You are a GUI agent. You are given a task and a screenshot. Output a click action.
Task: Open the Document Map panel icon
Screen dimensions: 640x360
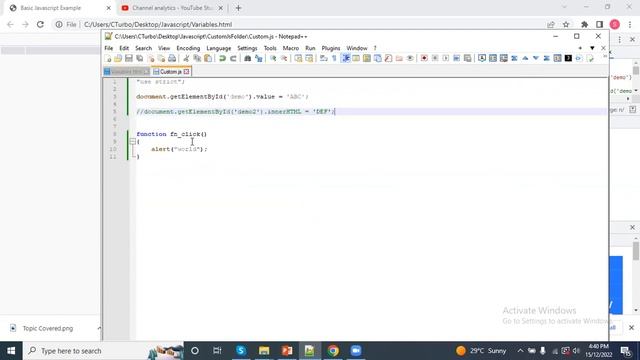(x=367, y=59)
